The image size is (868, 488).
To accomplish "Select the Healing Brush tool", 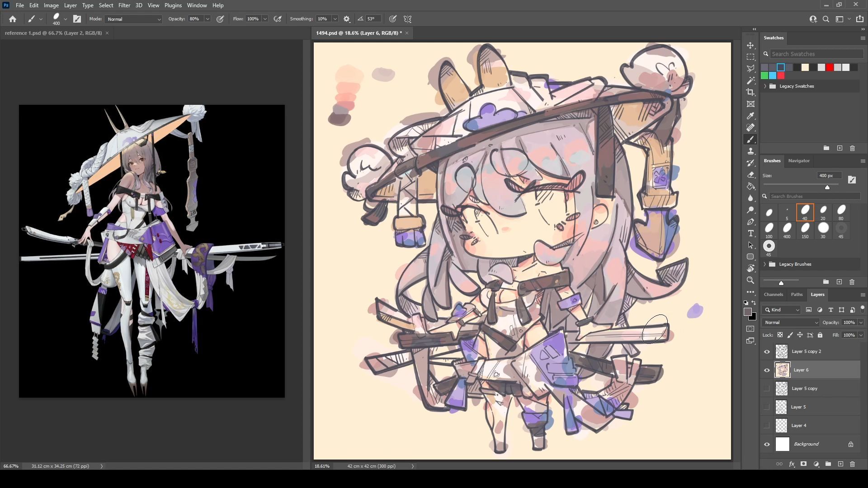I will click(750, 128).
